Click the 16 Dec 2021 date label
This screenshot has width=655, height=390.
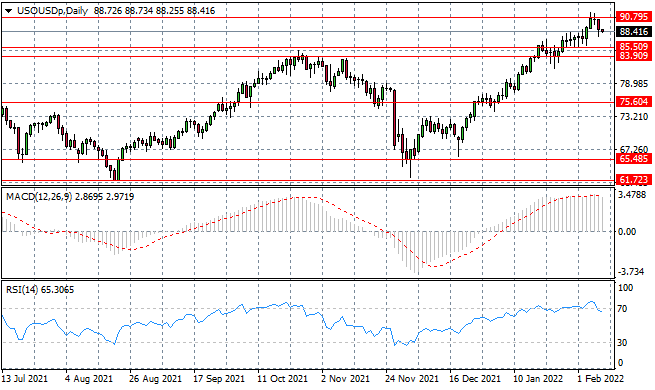point(475,379)
